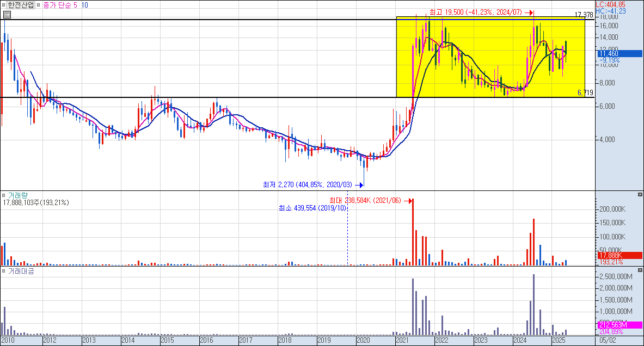Click the 최고 19,500 high price annotation
Viewport: 644px width, 346px height.
coord(476,13)
